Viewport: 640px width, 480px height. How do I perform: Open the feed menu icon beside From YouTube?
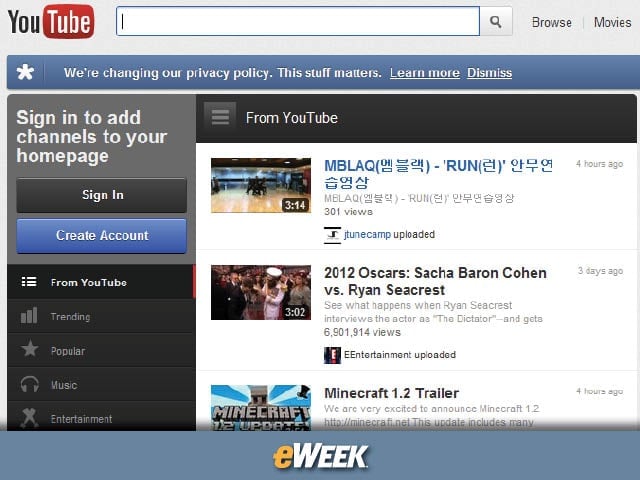220,118
